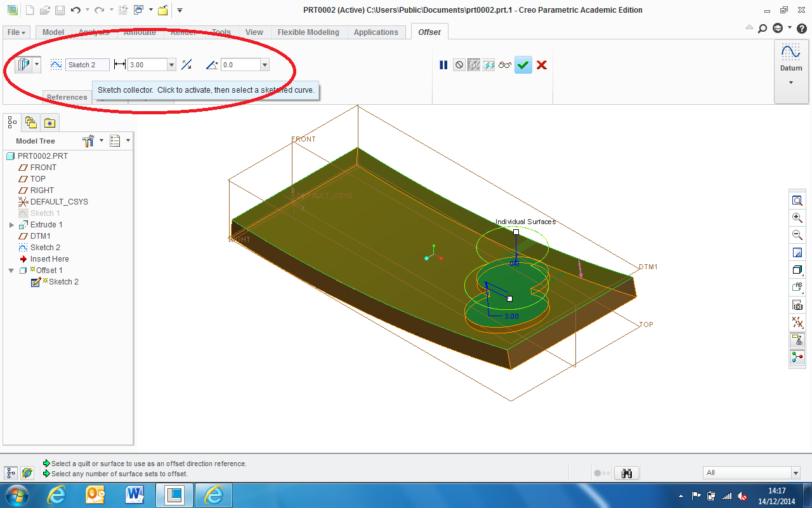
Task: Expand the Extrude 1 tree node
Action: click(11, 225)
